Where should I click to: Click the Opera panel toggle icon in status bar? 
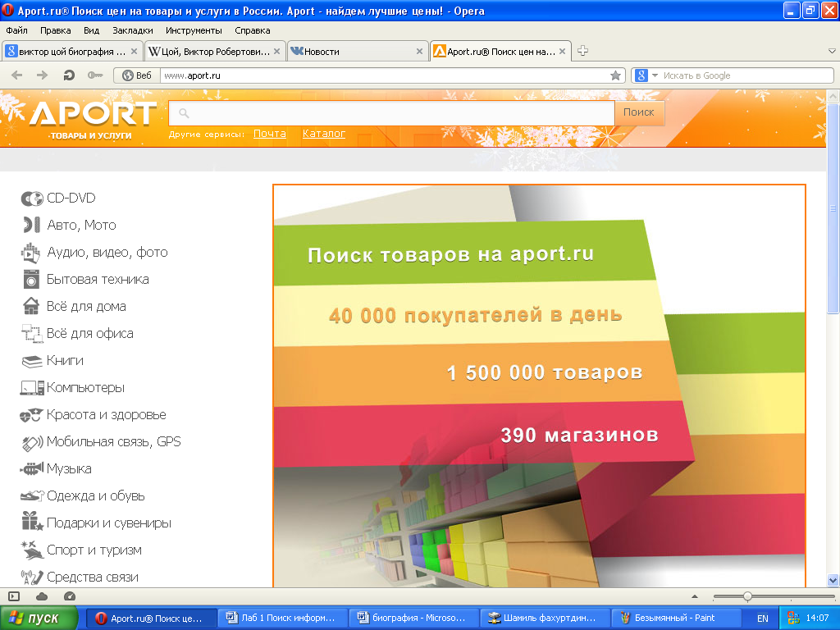15,596
